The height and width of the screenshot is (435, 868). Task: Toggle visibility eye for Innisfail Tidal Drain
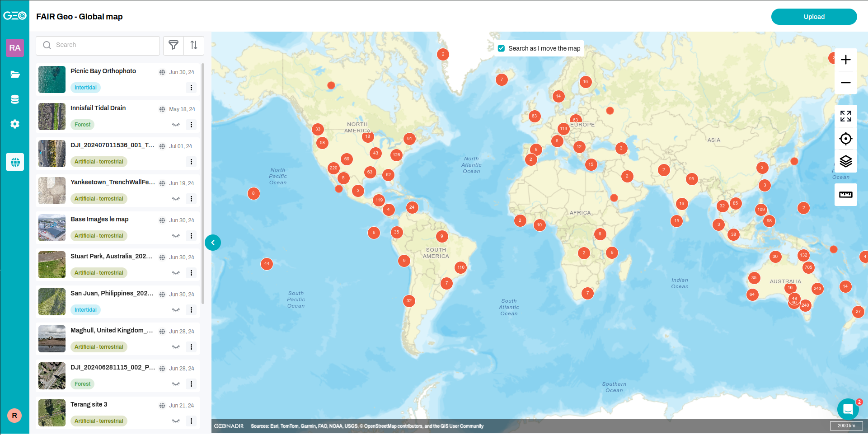pyautogui.click(x=176, y=125)
